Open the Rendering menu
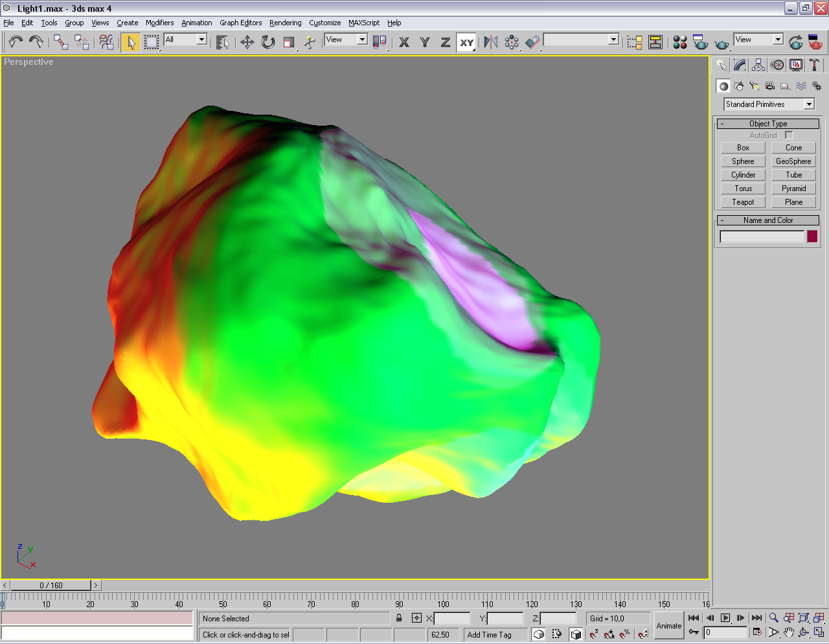Viewport: 829px width, 644px height. [285, 23]
